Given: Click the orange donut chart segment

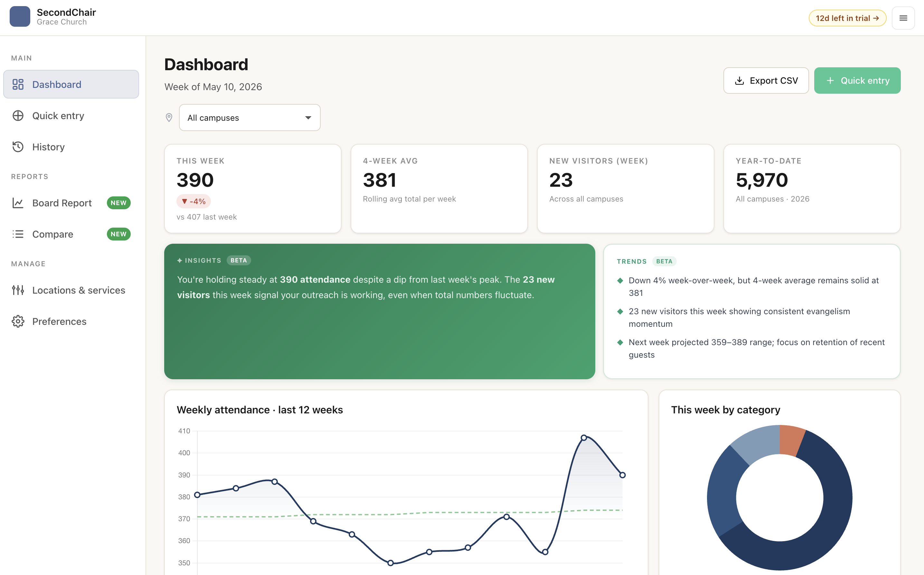Looking at the screenshot, I should pos(791,440).
